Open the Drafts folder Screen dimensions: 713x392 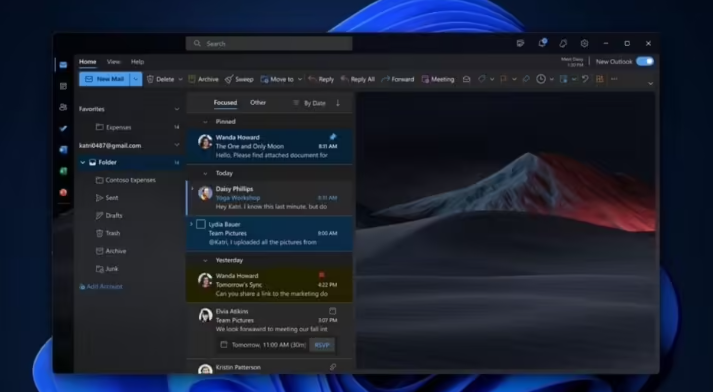109,216
